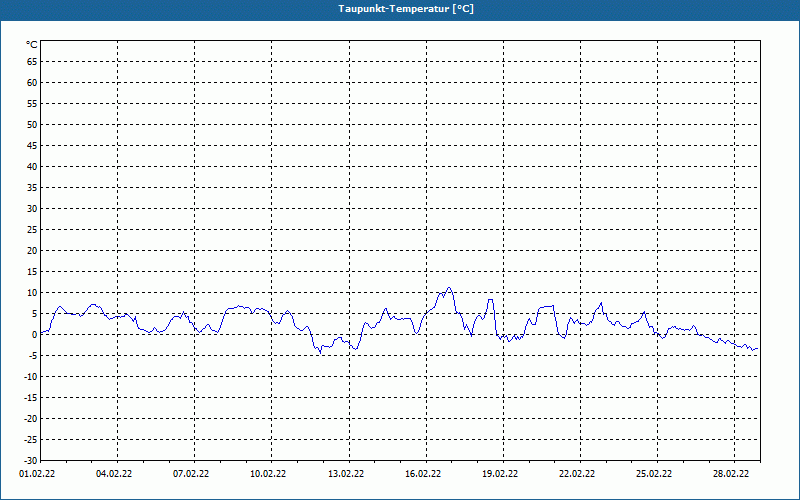Pick the 07.02.22 date label
The width and height of the screenshot is (800, 500).
(191, 474)
